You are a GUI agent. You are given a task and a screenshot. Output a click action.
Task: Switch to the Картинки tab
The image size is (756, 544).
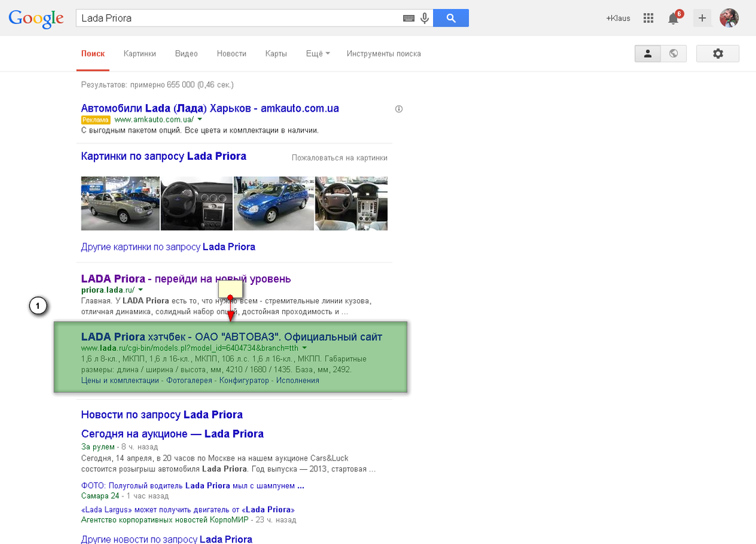click(x=140, y=54)
